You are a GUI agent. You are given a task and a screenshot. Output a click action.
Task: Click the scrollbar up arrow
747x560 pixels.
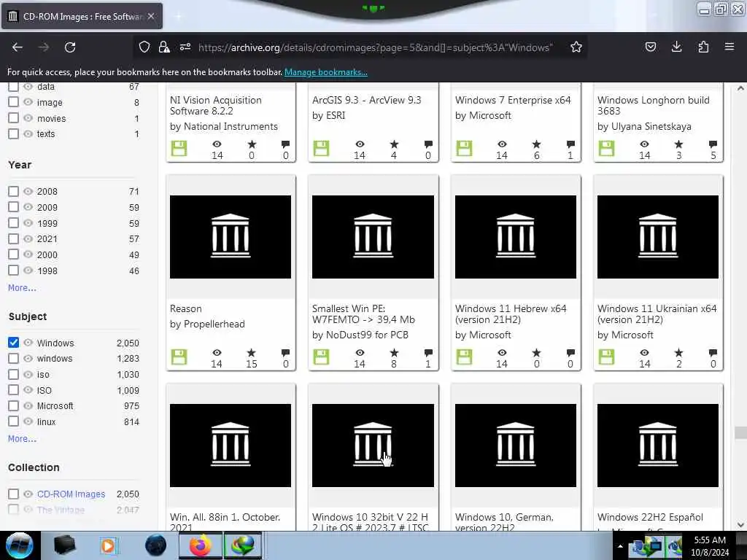(x=740, y=88)
